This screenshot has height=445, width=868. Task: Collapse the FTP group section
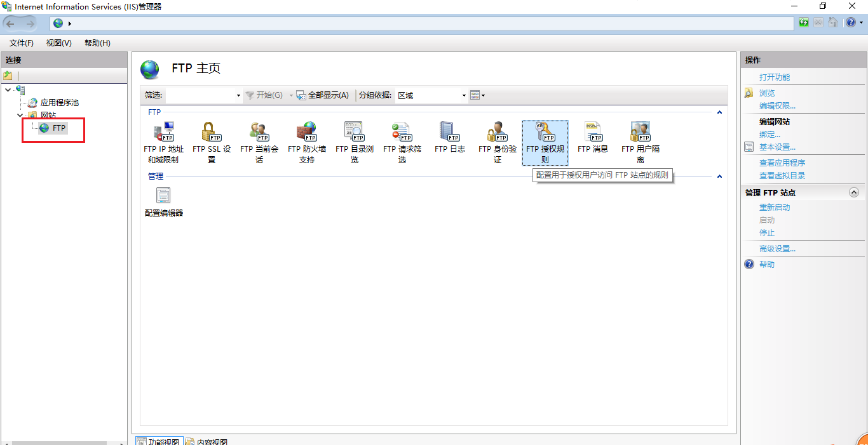[719, 112]
